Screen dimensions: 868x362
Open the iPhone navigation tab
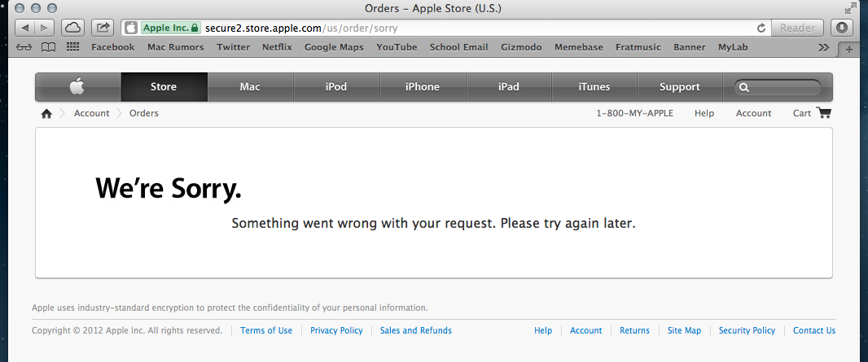click(x=423, y=87)
